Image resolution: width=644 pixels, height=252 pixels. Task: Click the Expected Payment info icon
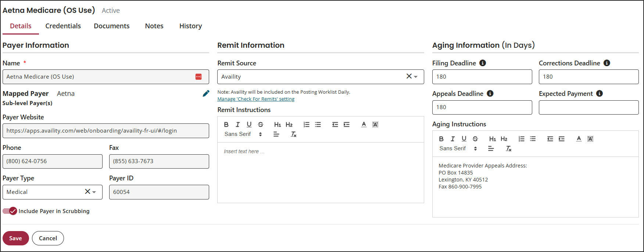[x=600, y=94]
